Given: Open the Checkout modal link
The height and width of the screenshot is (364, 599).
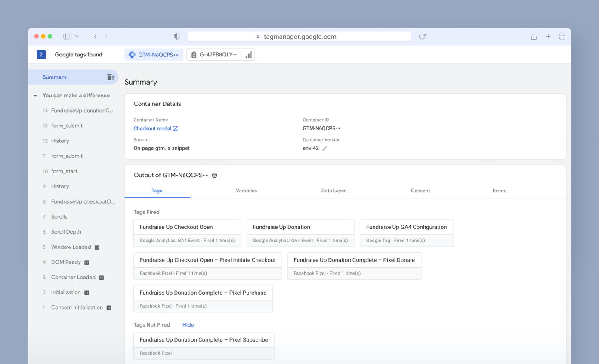Looking at the screenshot, I should click(152, 128).
